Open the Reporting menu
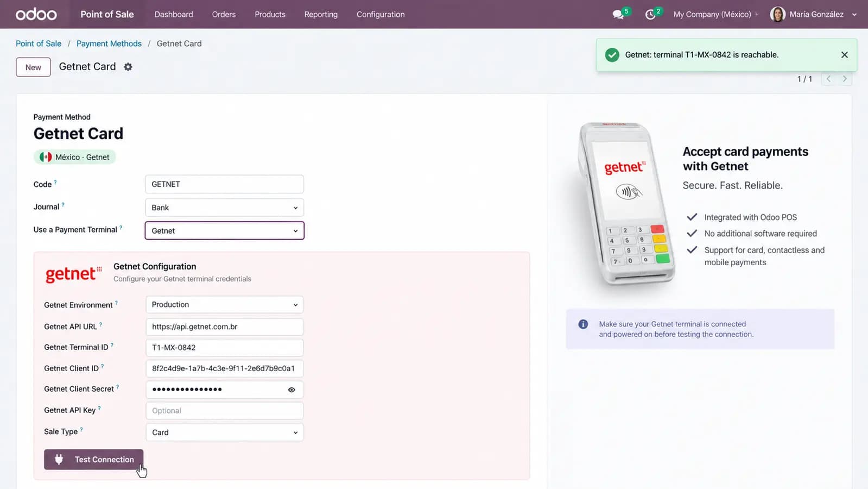This screenshot has height=489, width=868. [321, 15]
